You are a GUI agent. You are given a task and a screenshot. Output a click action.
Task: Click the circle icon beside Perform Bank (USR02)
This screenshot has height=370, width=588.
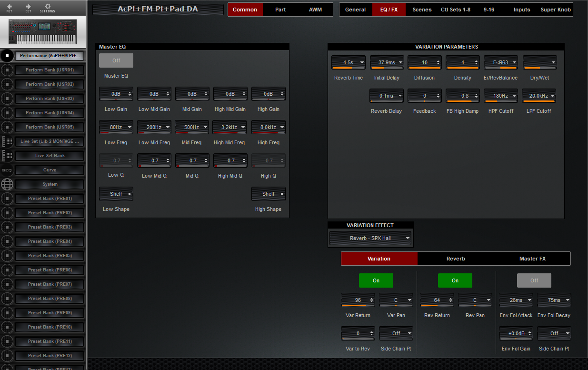(7, 84)
